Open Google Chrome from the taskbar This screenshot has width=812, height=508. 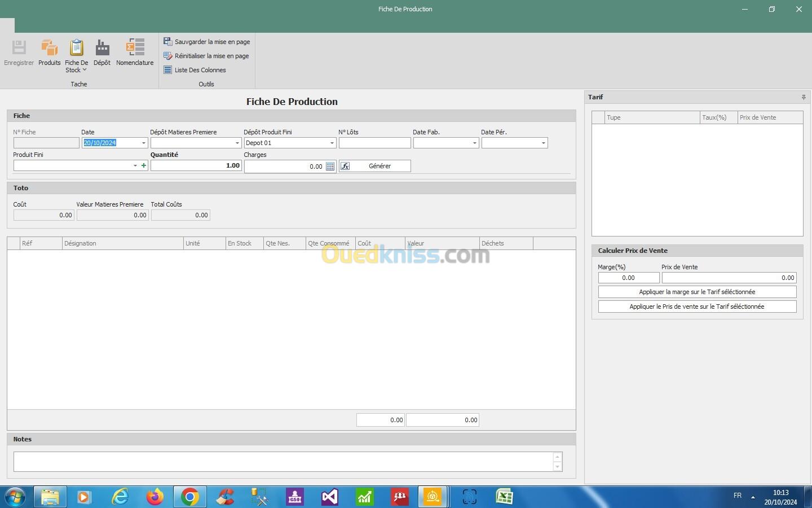point(190,497)
